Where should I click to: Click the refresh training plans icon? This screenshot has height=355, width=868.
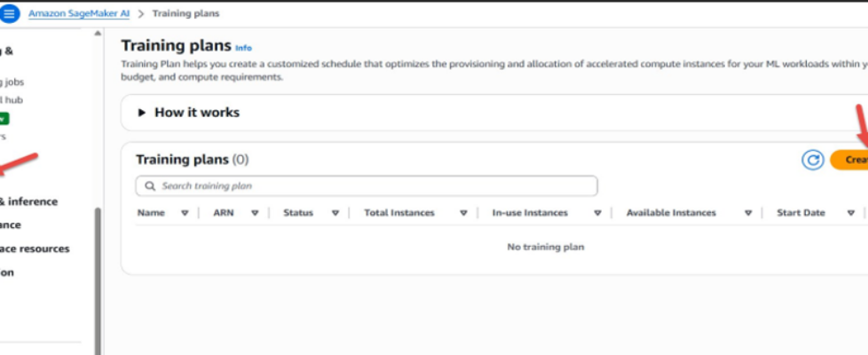click(812, 160)
